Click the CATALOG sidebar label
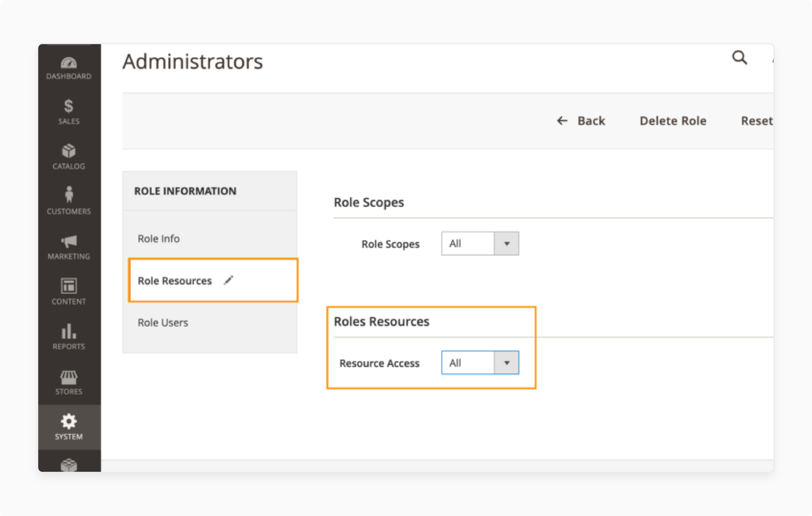 point(69,166)
